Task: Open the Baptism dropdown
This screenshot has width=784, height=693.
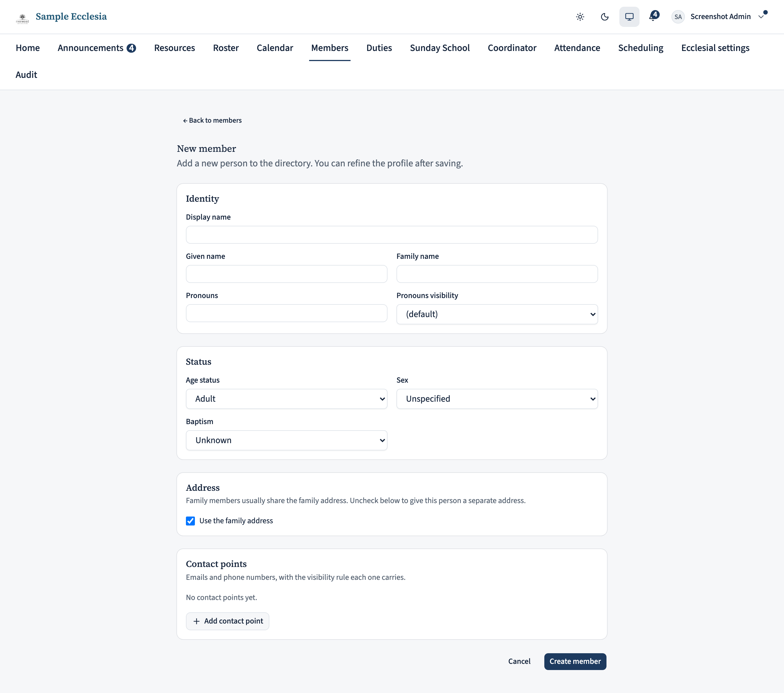Action: [x=286, y=440]
